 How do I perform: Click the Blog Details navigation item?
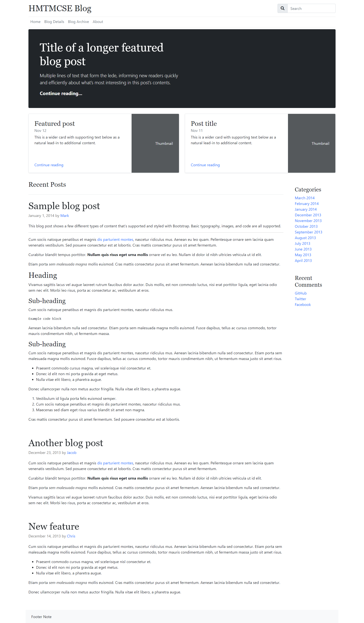click(x=54, y=22)
